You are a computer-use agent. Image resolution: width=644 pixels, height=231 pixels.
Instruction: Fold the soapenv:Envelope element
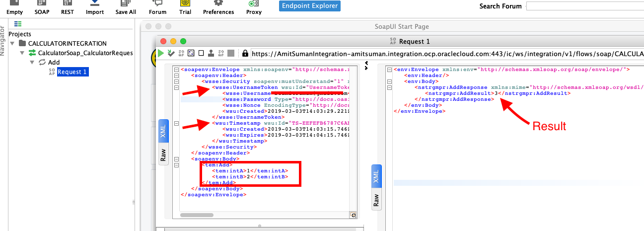(x=177, y=70)
